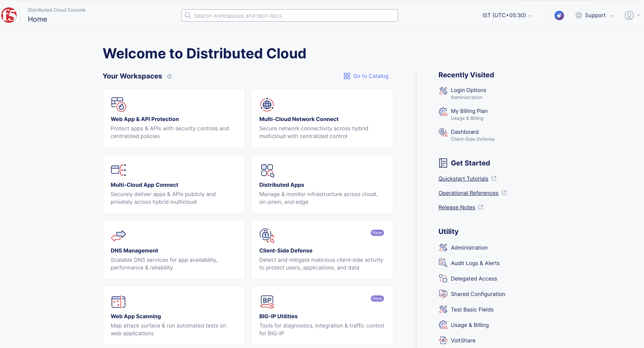Image resolution: width=644 pixels, height=348 pixels.
Task: Click the Delegated Access icon
Action: 443,279
